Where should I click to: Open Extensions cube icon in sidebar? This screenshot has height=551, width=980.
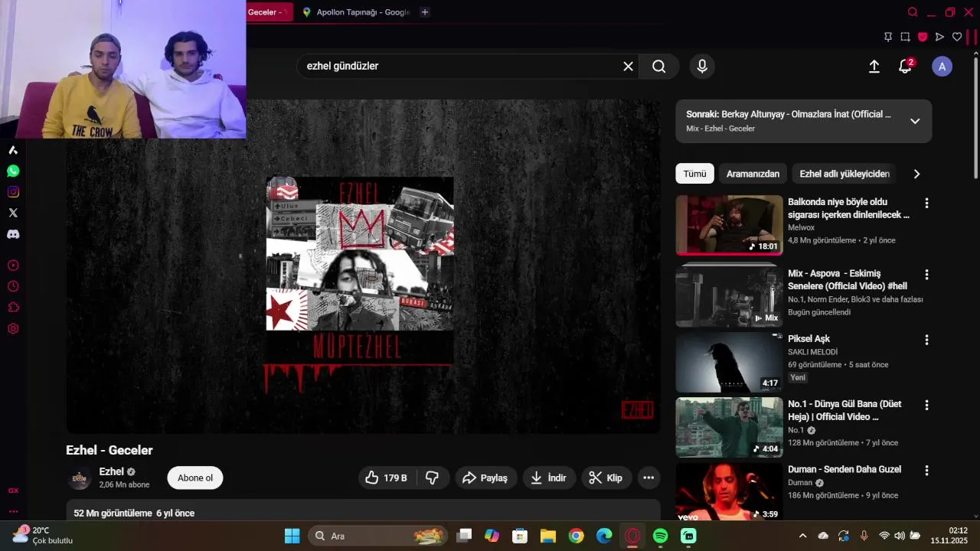point(13,308)
